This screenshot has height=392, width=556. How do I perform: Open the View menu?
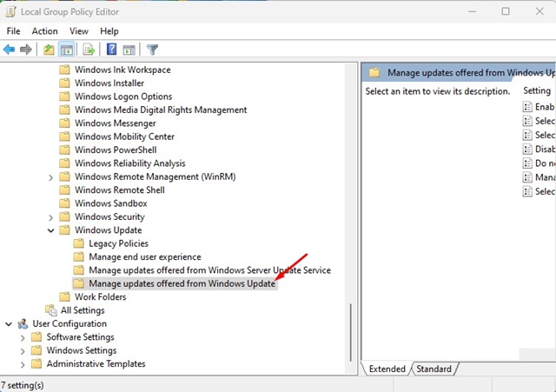(x=79, y=31)
